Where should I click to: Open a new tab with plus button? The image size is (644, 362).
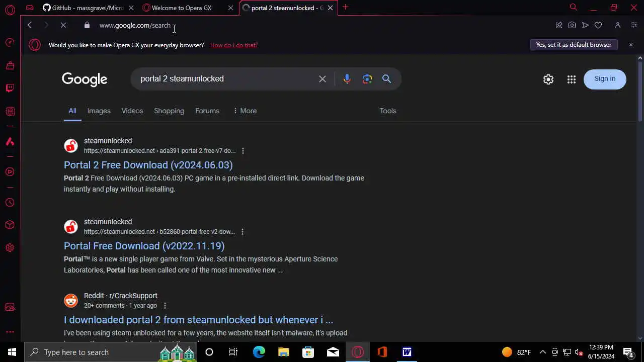tap(345, 7)
